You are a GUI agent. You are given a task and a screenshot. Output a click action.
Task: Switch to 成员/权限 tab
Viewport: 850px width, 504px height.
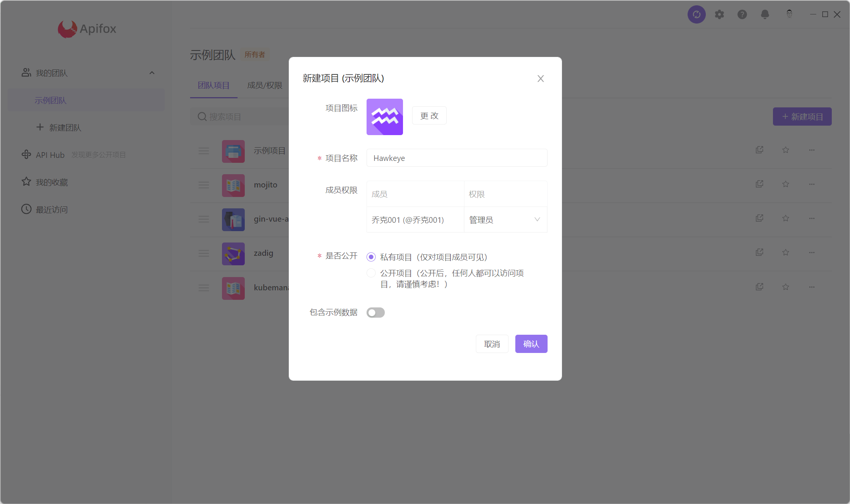click(x=265, y=85)
